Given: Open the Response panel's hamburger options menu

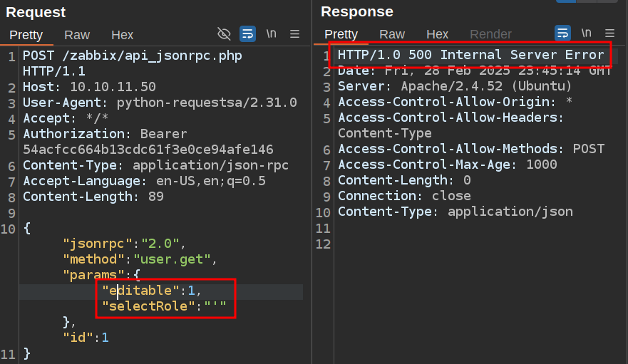Looking at the screenshot, I should 609,33.
